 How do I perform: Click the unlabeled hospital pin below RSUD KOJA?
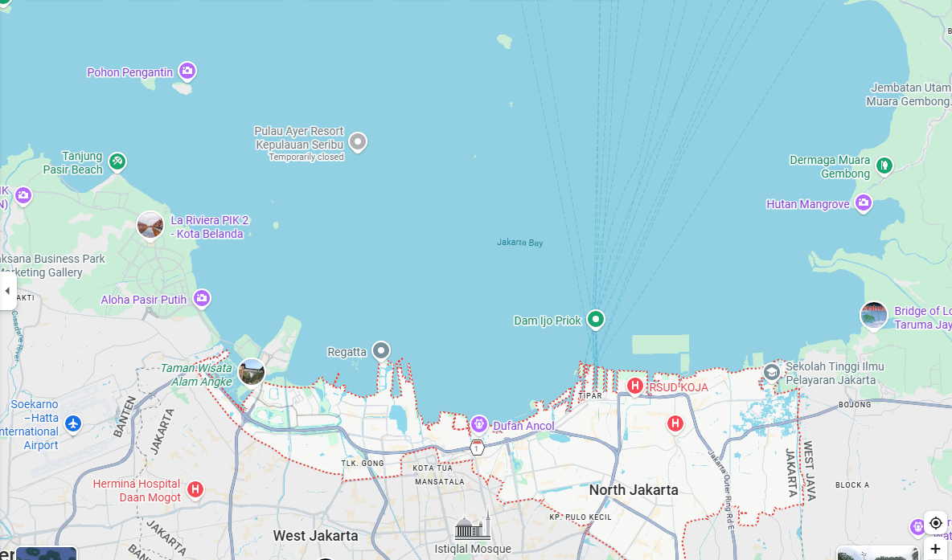675,423
